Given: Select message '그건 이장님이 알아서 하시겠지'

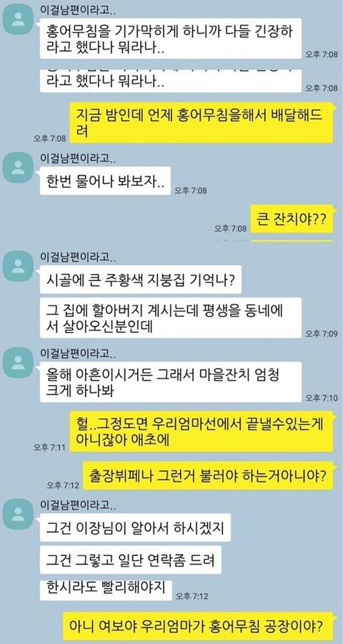Looking at the screenshot, I should pos(135,527).
